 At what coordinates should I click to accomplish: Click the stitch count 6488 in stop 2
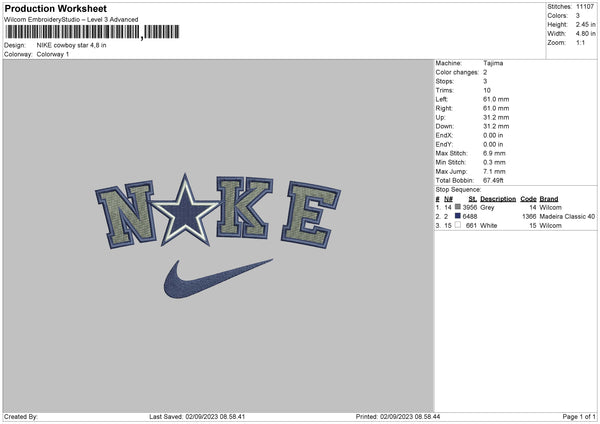coord(470,217)
